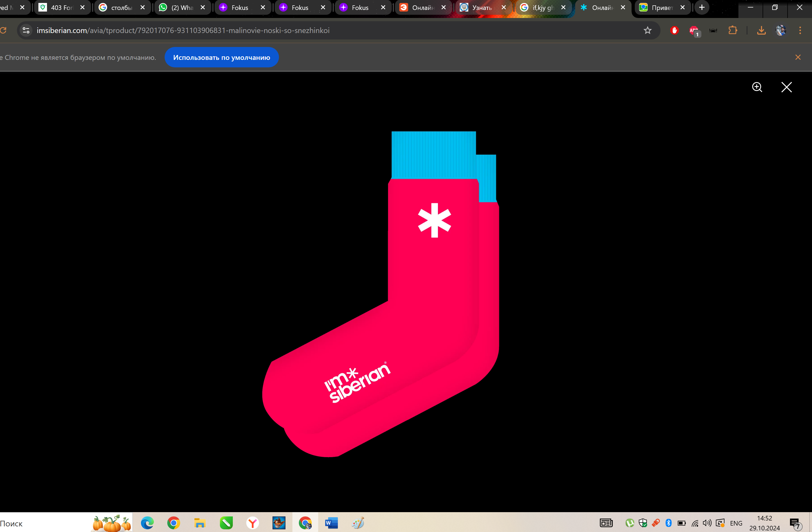Open the uTorrent tray icon
812x532 pixels.
630,523
